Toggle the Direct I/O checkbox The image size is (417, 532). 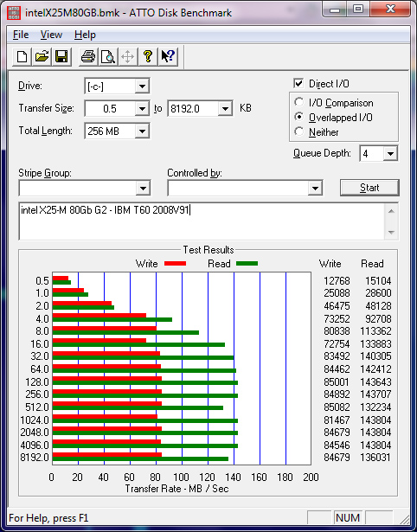[299, 83]
